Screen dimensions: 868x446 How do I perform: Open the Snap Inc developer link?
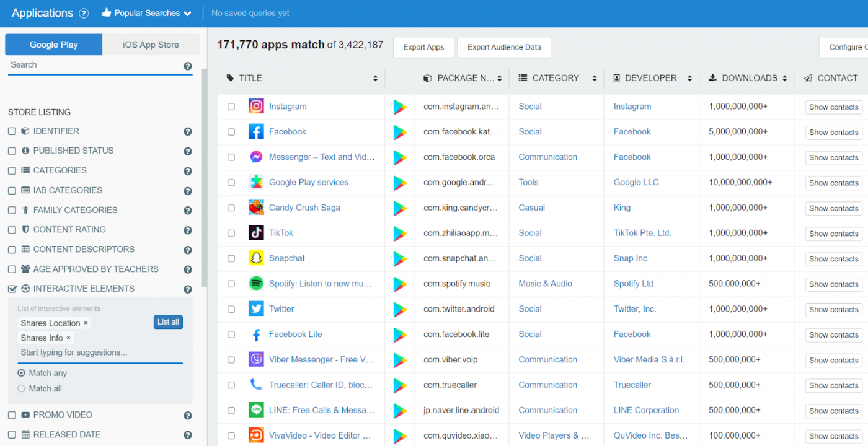(x=631, y=258)
